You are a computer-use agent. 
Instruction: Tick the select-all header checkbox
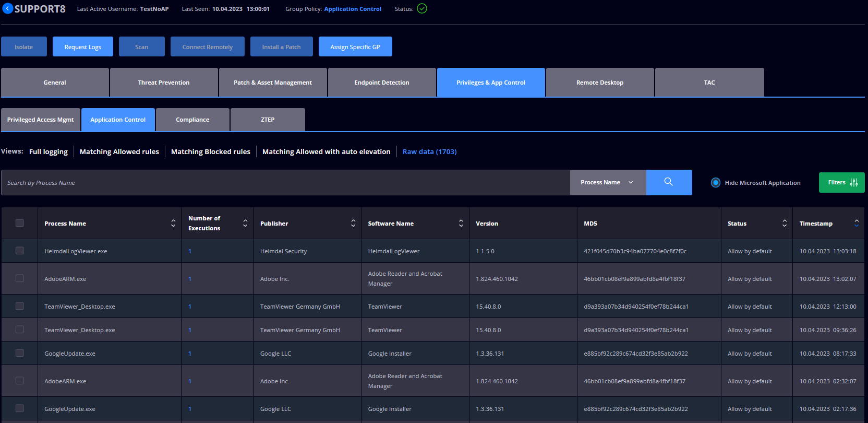tap(20, 223)
